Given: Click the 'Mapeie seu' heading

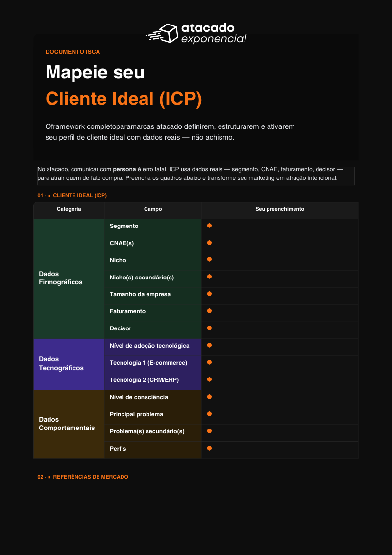Looking at the screenshot, I should coord(95,72).
